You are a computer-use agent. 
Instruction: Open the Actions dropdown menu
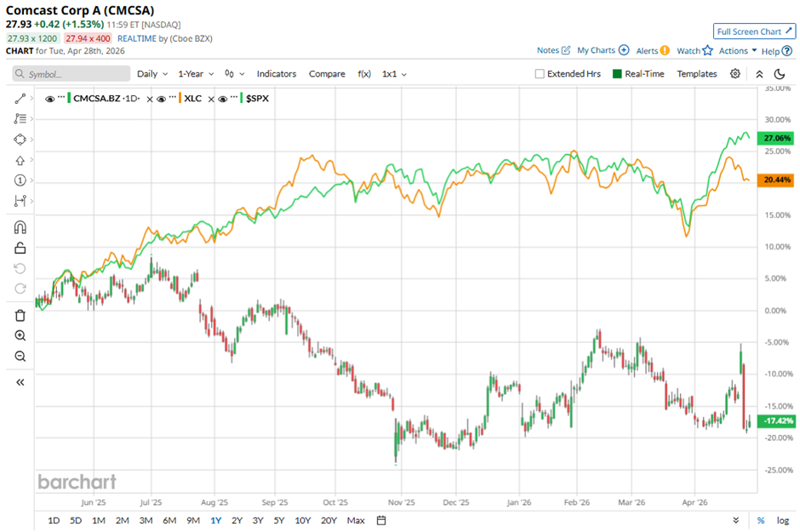click(737, 51)
